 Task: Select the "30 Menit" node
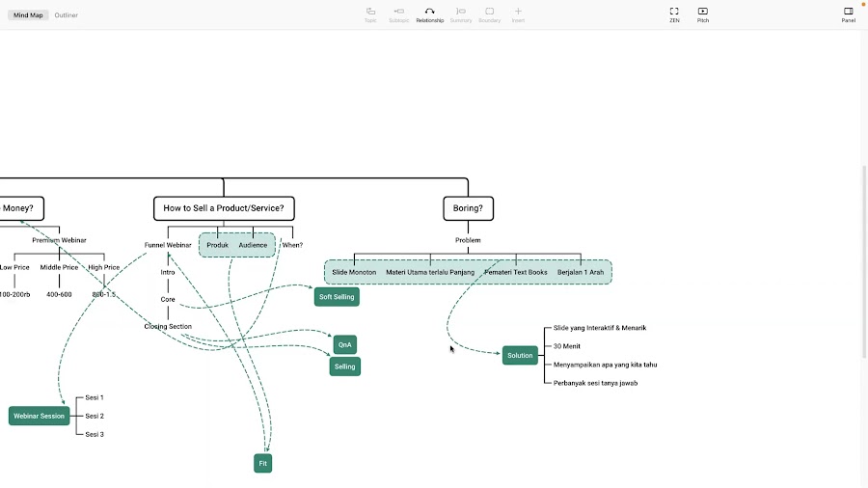[x=567, y=346]
